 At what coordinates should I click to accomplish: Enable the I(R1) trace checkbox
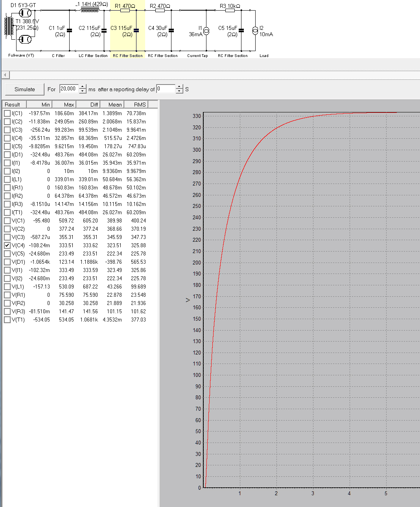pos(7,187)
